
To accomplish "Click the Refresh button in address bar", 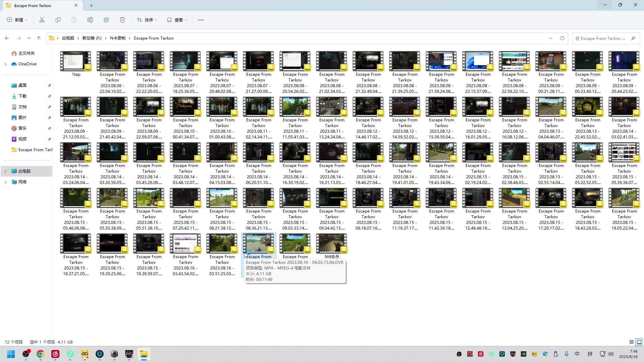I will click(562, 38).
